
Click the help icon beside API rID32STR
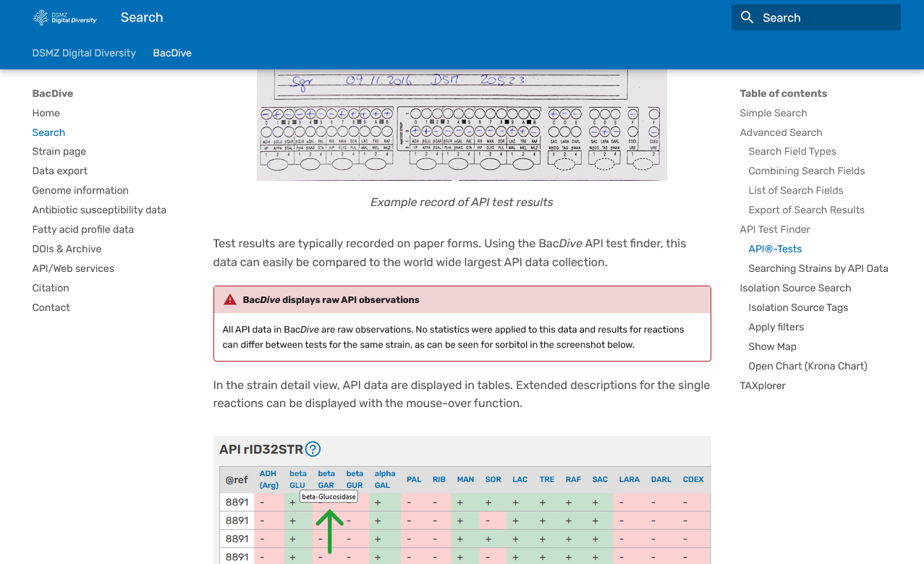[x=313, y=450]
